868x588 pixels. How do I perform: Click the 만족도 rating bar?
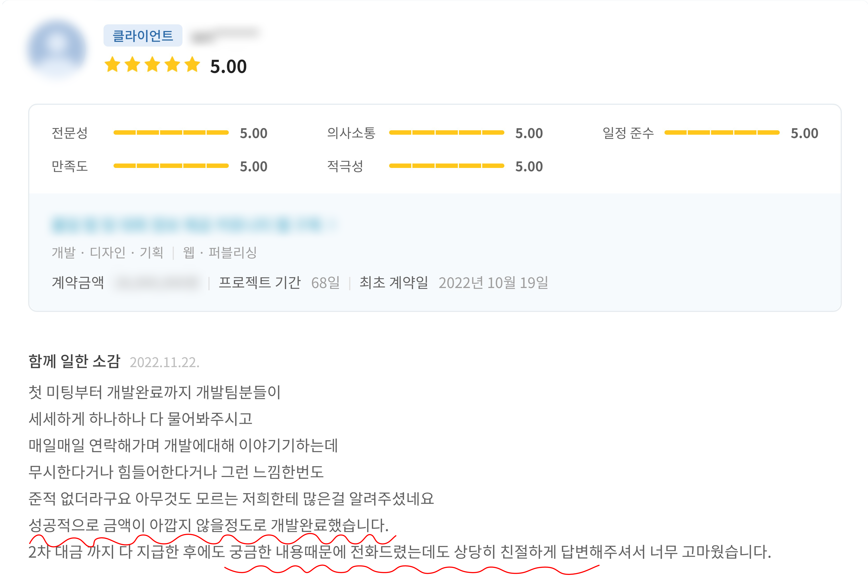click(171, 166)
